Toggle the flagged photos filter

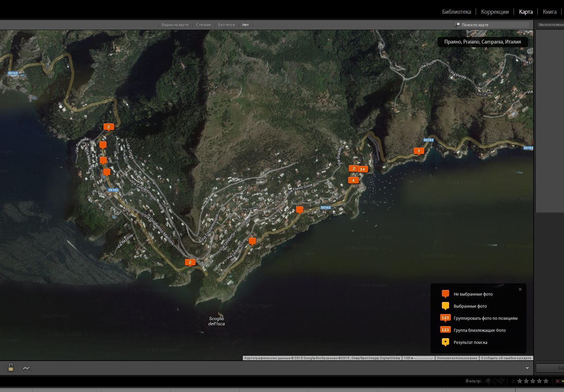coord(488,381)
